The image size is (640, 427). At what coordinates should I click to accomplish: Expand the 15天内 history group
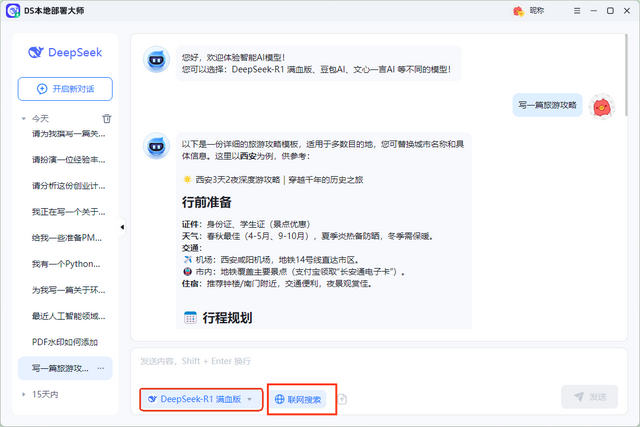pos(23,394)
